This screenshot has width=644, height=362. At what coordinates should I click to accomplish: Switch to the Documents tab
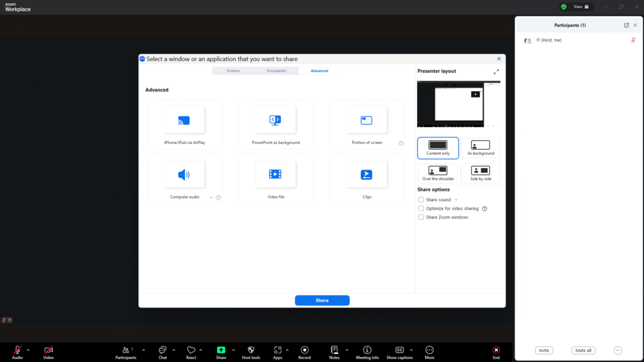point(276,71)
